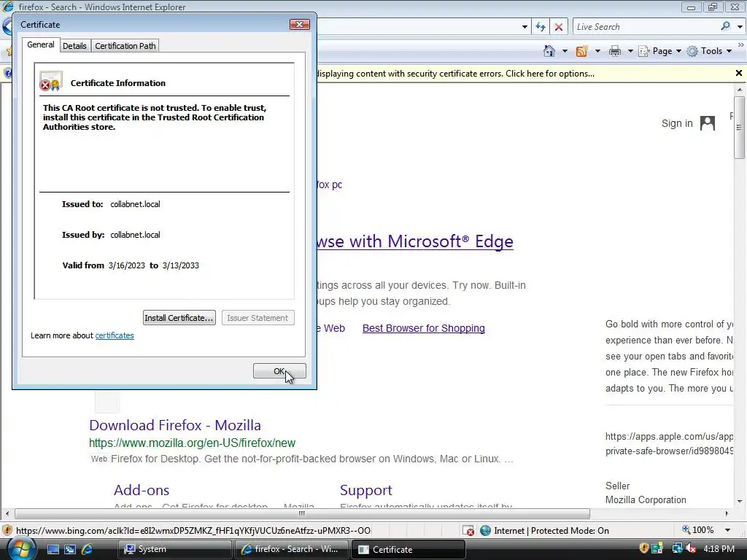Click the Print toolbar icon
This screenshot has height=560, width=747.
tap(615, 51)
